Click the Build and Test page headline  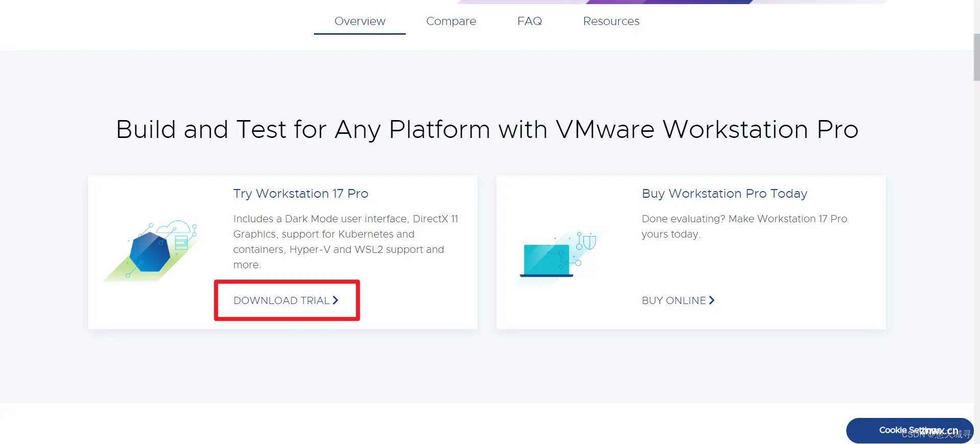click(487, 130)
